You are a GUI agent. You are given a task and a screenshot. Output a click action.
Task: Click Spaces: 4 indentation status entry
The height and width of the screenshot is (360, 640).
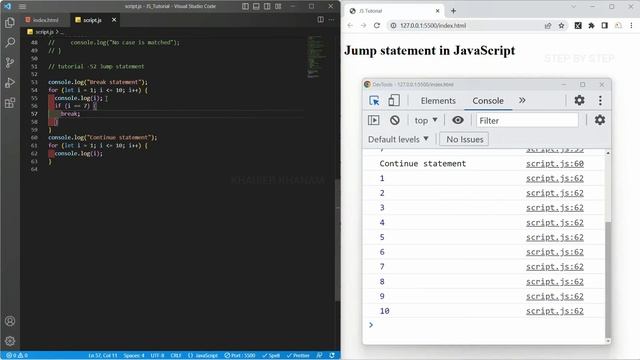point(134,356)
